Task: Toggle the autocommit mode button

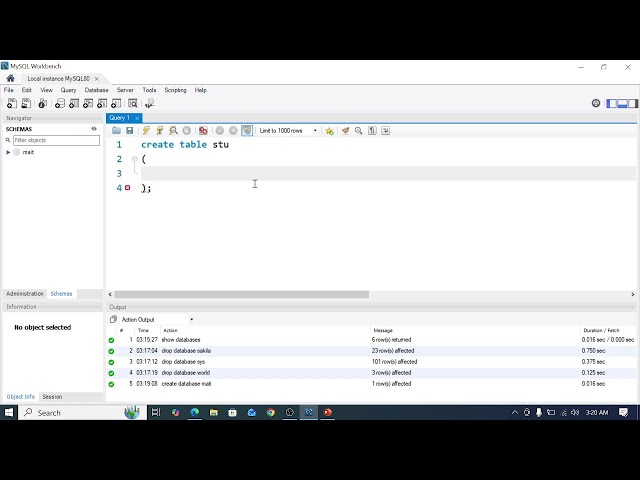Action: (247, 131)
